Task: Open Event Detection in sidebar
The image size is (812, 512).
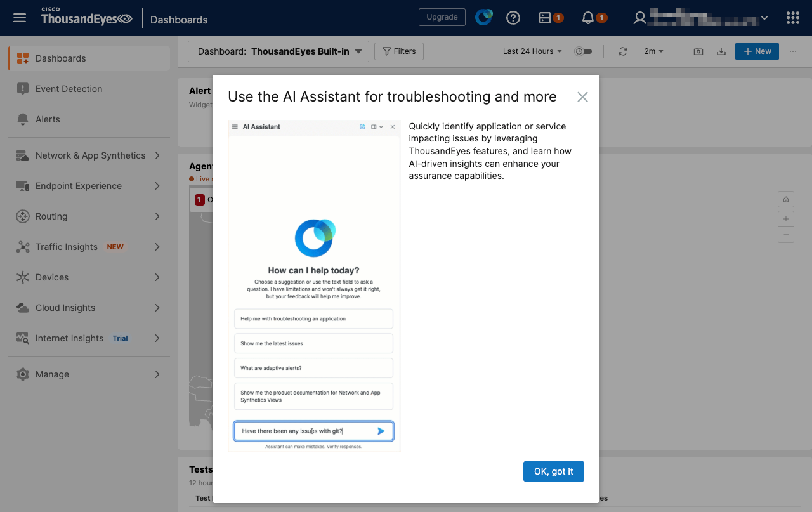Action: point(89,89)
